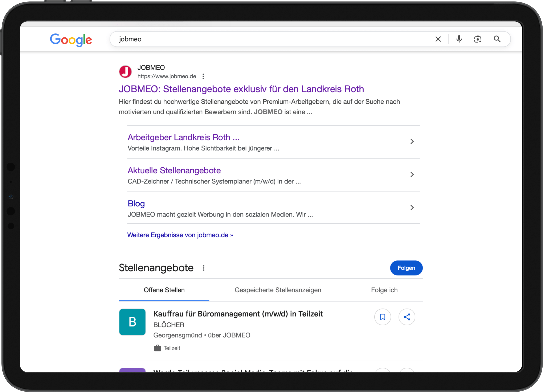Viewport: 543px width, 392px height.
Task: Expand the Aktuelle Stellenangebote chevron
Action: click(x=412, y=174)
